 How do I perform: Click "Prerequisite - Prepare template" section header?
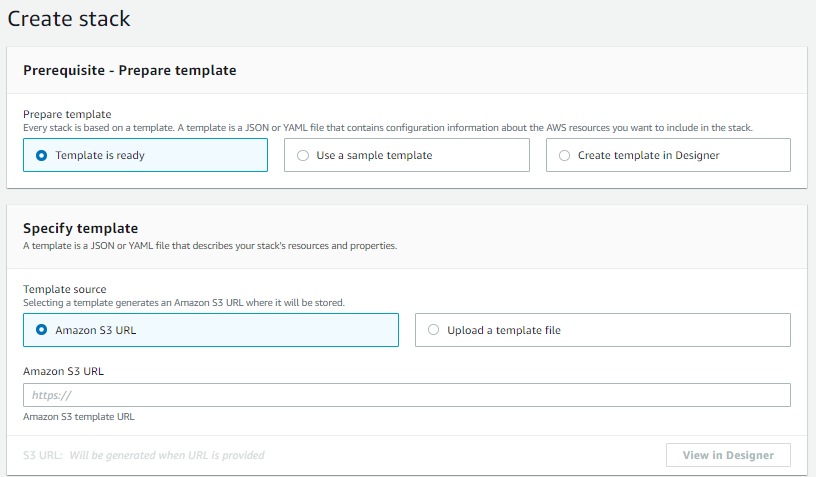(129, 70)
